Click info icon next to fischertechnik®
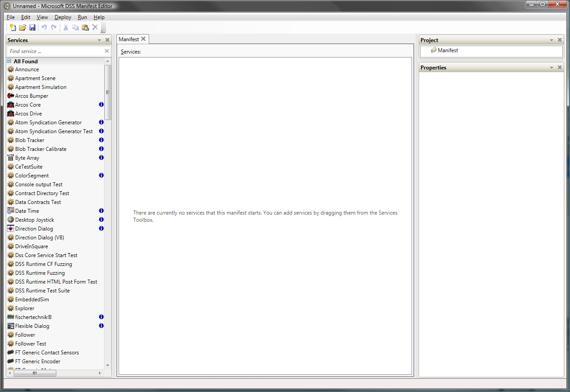Image resolution: width=570 pixels, height=392 pixels. pos(101,317)
